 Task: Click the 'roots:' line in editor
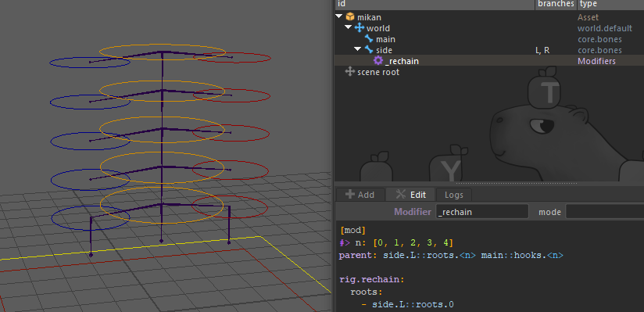tap(367, 292)
